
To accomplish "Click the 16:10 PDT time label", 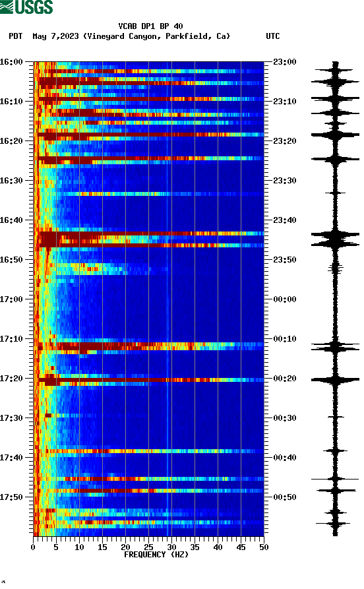I will (x=11, y=102).
